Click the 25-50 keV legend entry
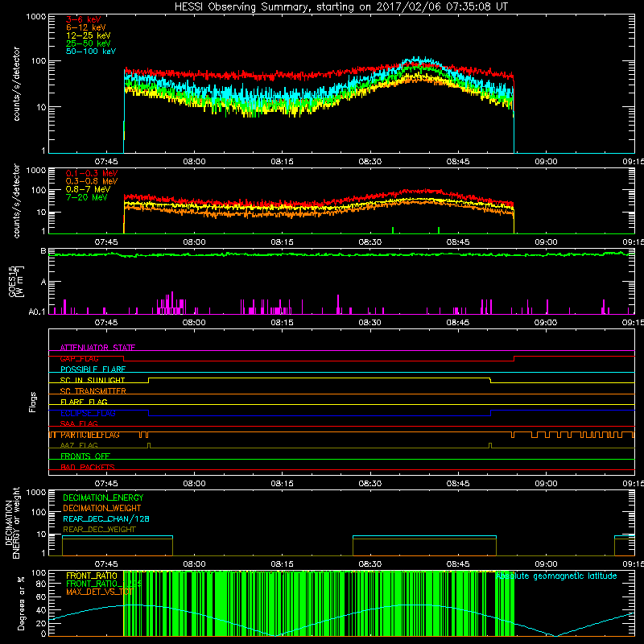This screenshot has height=644, width=644. [89, 43]
